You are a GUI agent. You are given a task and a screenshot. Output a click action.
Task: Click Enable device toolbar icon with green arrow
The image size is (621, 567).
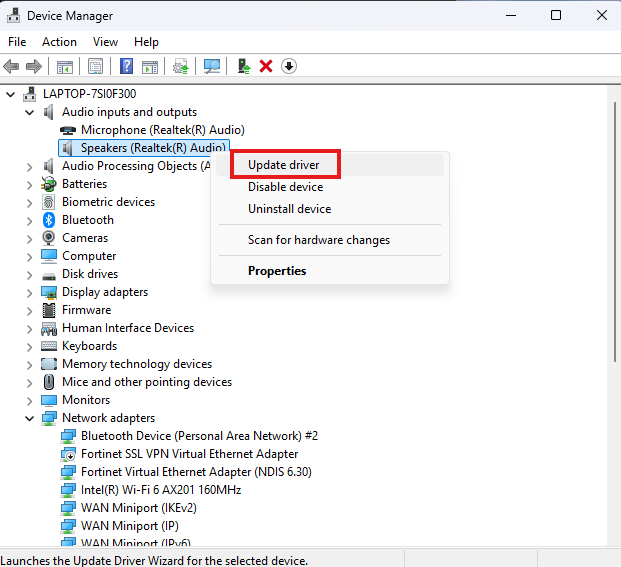[244, 66]
